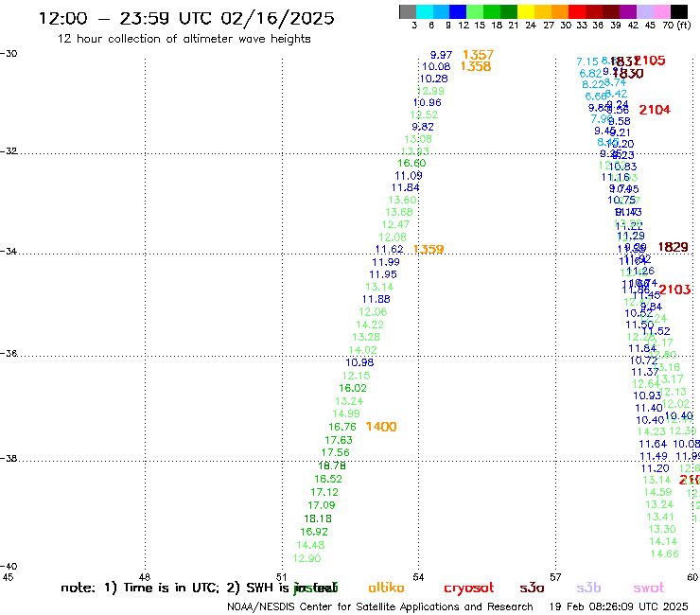The image size is (700, 615).
Task: Click the 11.09 wave height value
Action: tap(409, 176)
